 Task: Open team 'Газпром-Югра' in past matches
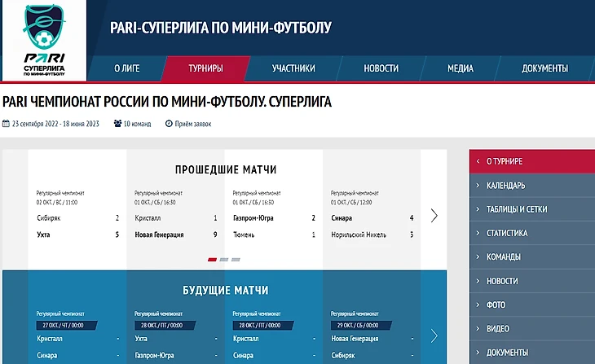(253, 218)
